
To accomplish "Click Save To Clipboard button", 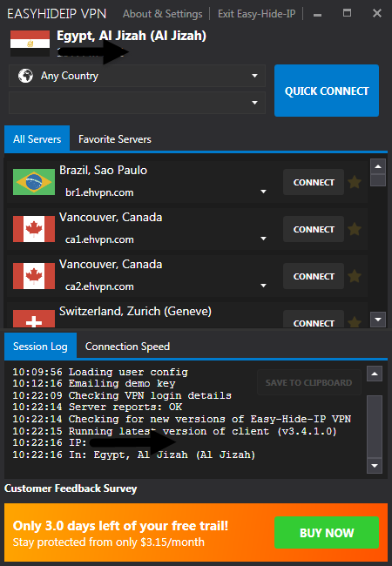I will [x=309, y=382].
